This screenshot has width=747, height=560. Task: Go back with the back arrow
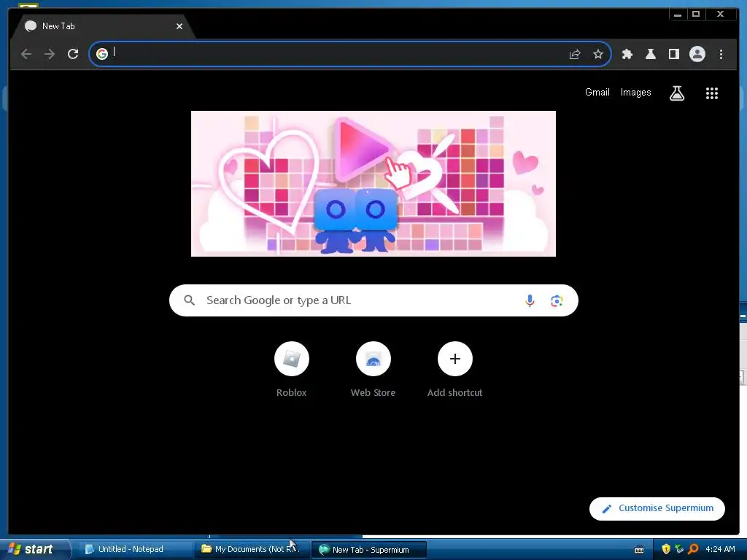[26, 54]
